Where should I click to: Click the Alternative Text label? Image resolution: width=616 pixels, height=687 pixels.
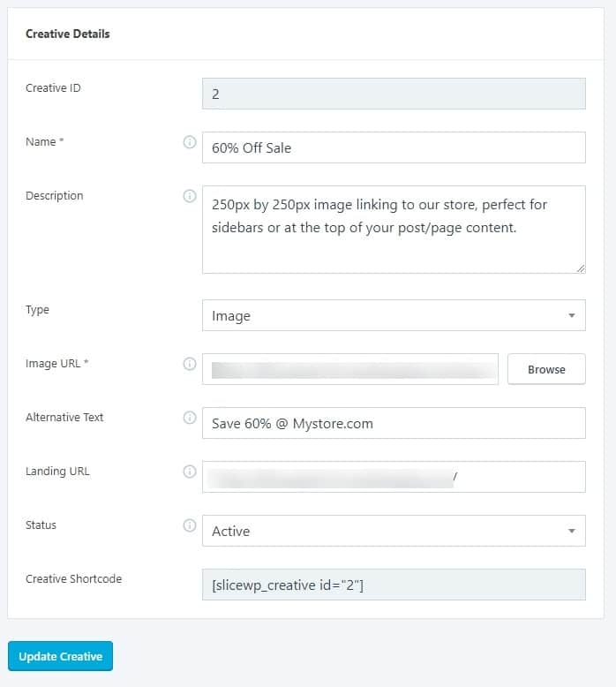[x=64, y=417]
